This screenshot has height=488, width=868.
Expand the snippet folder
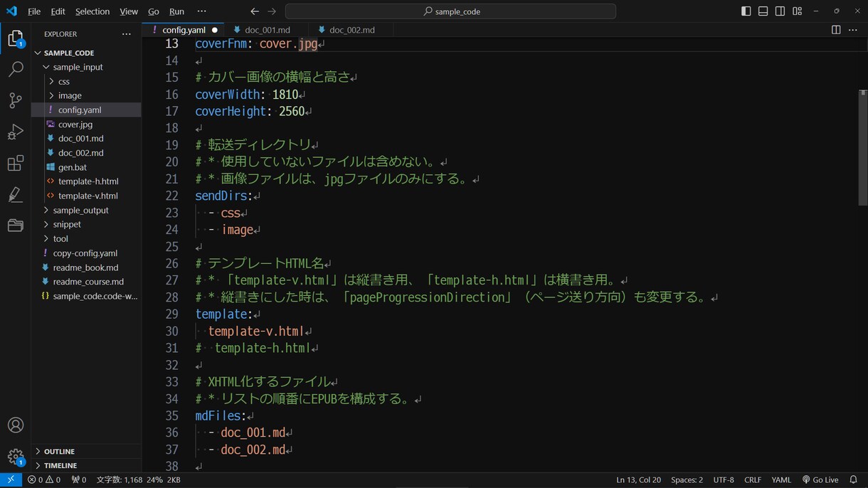tap(86, 224)
